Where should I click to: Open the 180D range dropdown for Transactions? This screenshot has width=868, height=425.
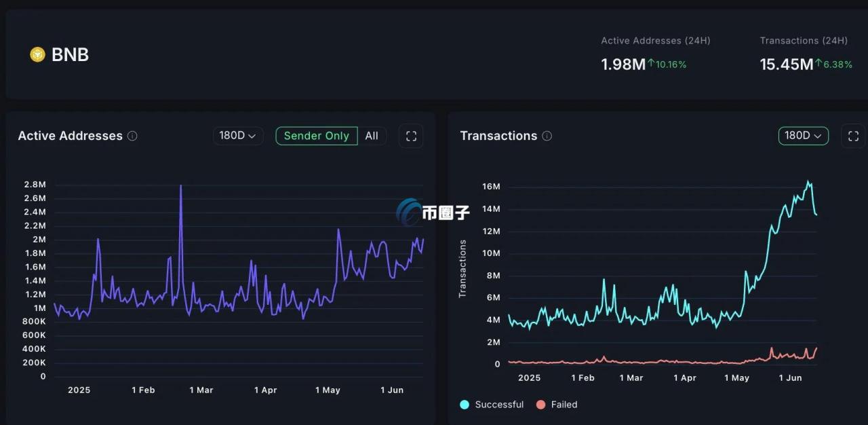(x=804, y=136)
